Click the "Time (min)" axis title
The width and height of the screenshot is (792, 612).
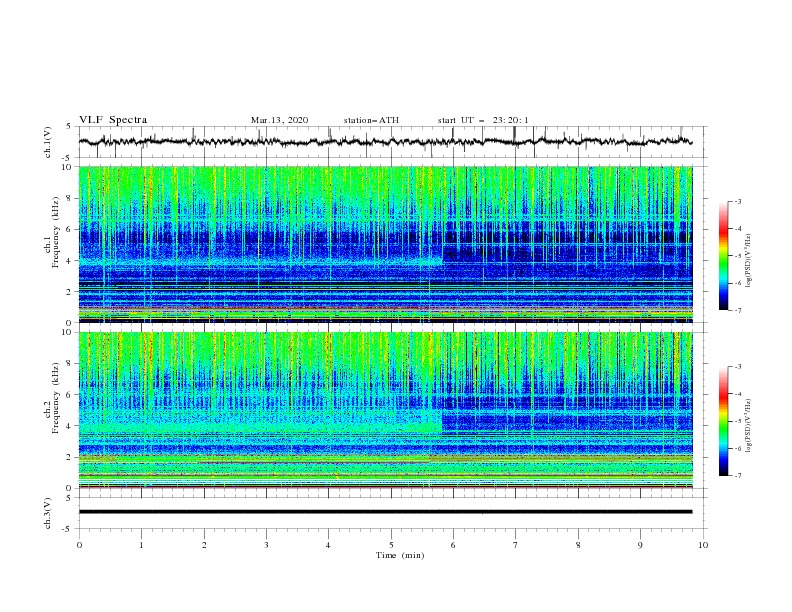pos(400,555)
